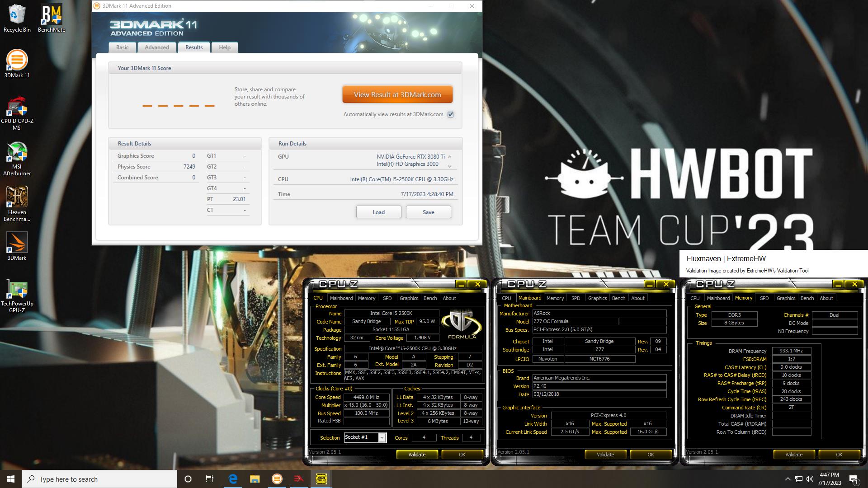The height and width of the screenshot is (488, 868).
Task: Close the Memory tab CPU-Z window
Action: 854,284
